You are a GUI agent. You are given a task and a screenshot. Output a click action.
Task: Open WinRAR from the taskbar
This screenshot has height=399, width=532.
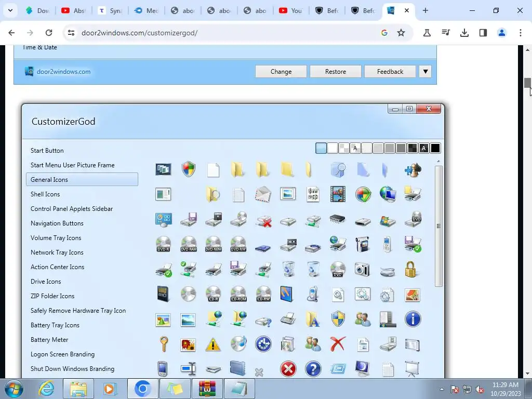tap(207, 389)
